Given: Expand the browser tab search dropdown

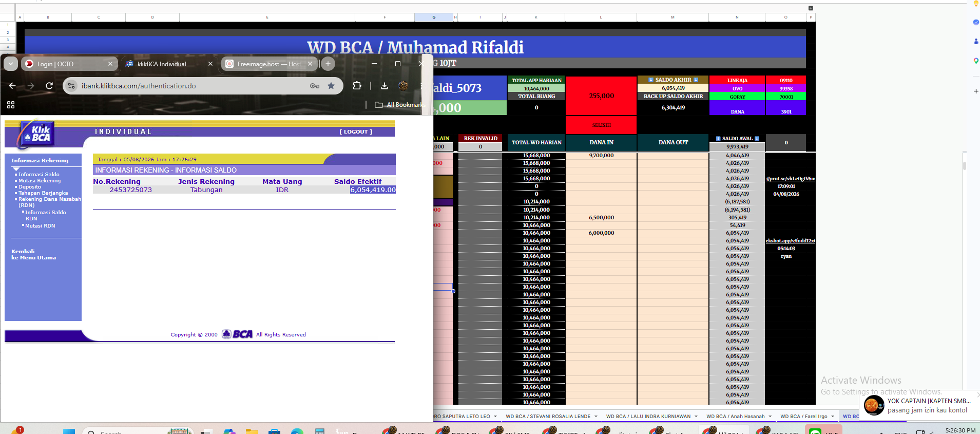Looking at the screenshot, I should (x=11, y=64).
